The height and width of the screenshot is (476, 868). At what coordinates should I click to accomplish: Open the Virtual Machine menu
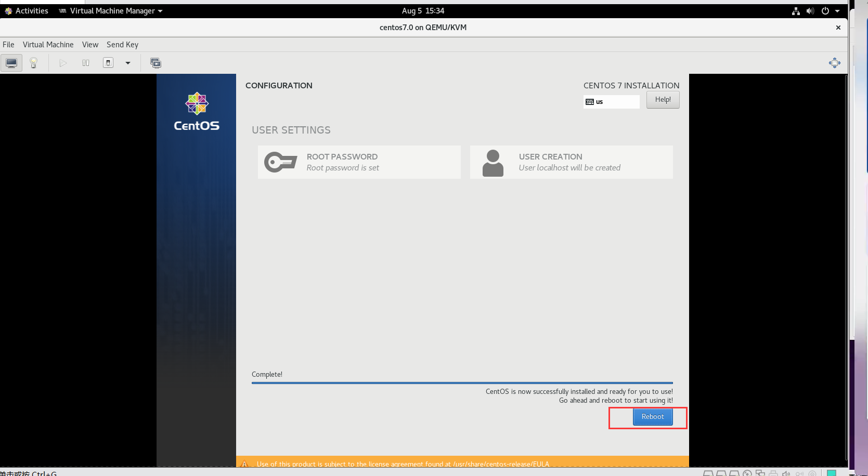[x=48, y=45]
